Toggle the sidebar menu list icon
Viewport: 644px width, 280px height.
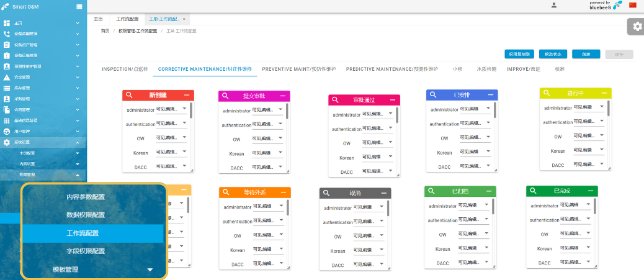click(79, 7)
